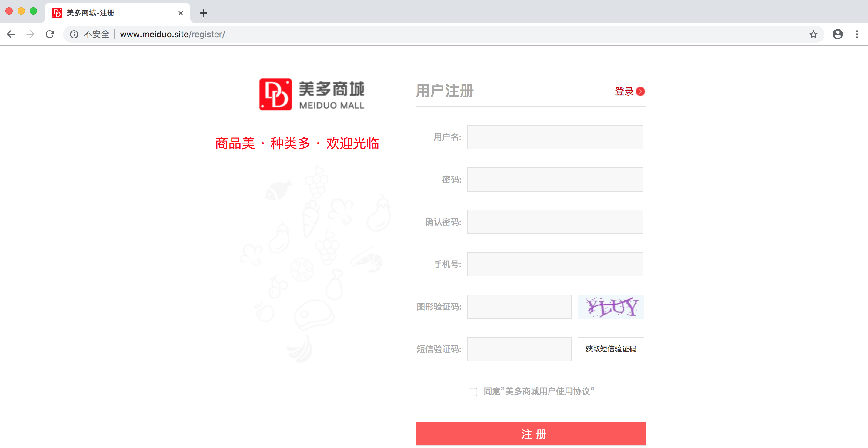Viewport: 868px width, 448px height.
Task: Click the address bar URL
Action: coord(172,34)
